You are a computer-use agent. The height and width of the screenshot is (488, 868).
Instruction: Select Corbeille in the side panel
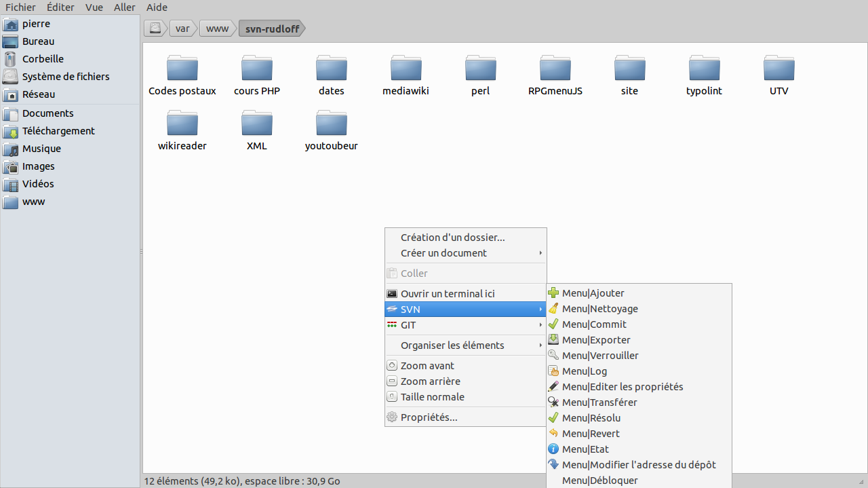pyautogui.click(x=43, y=59)
